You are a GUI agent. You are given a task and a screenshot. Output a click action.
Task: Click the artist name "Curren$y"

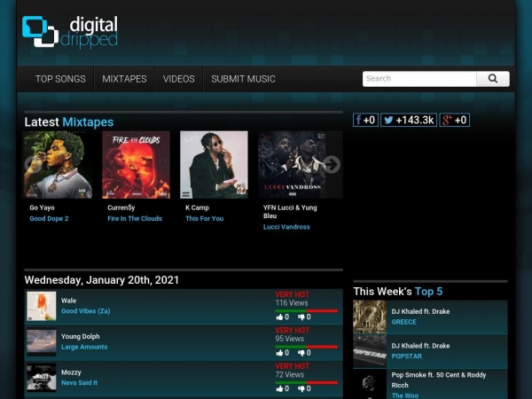pyautogui.click(x=121, y=207)
